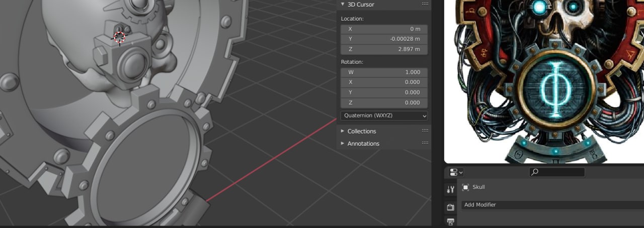
Task: Open the Quaternion (WXYZ) rotation mode dropdown
Action: [384, 116]
